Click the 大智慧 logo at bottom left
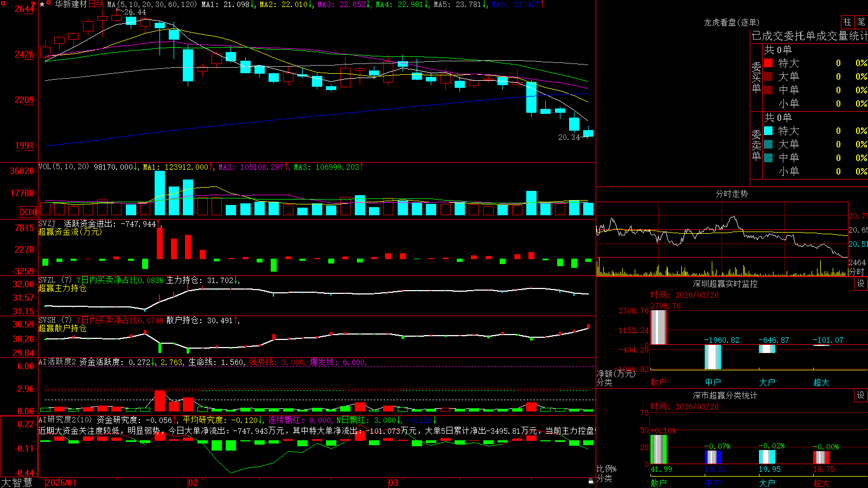Screen dimensions: 868x488 pos(17,482)
